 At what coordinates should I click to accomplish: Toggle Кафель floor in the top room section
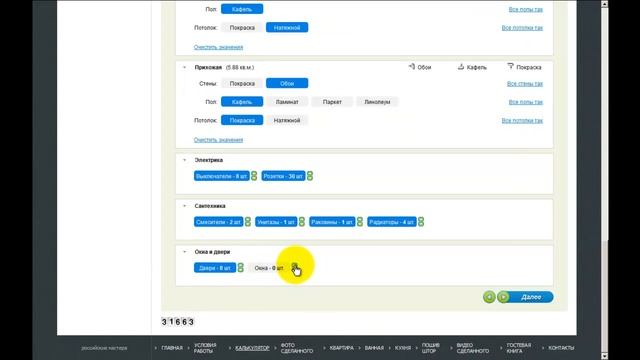(242, 9)
